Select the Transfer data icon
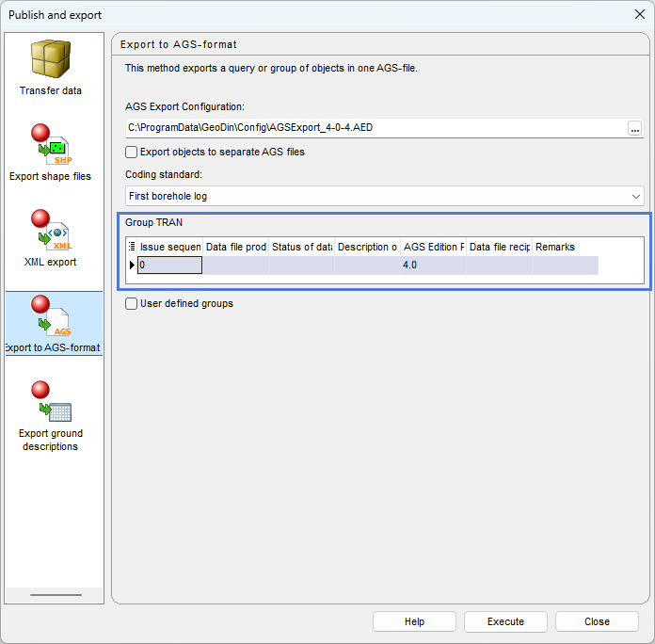This screenshot has width=655, height=644. 51,61
